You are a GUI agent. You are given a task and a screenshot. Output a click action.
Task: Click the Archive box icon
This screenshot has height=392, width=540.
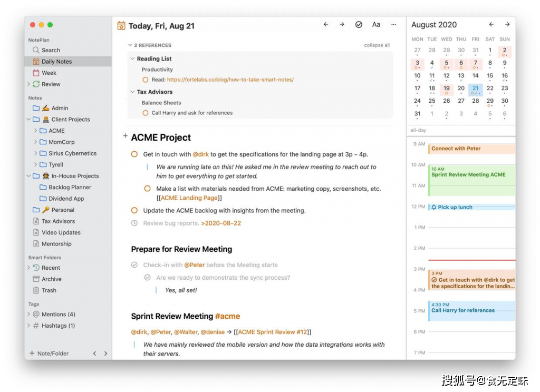tap(36, 279)
